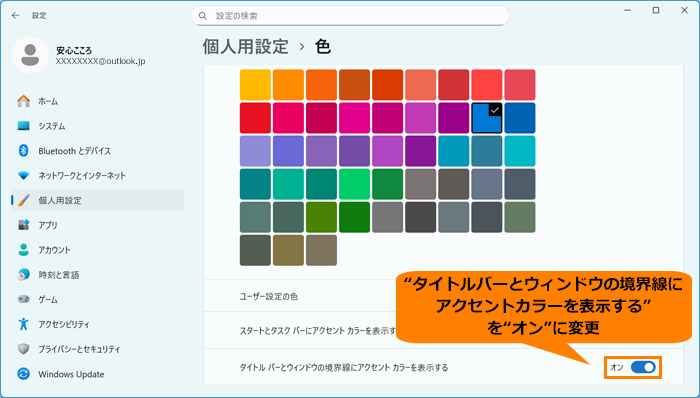Open the ホーム settings page

click(x=98, y=101)
